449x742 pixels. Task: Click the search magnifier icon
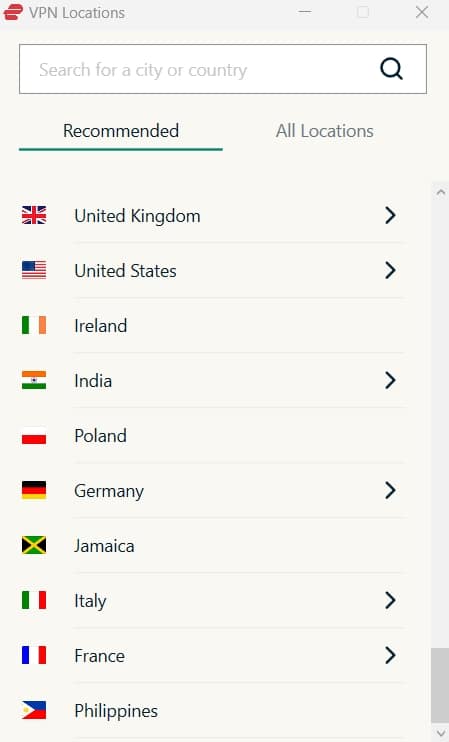tap(391, 69)
